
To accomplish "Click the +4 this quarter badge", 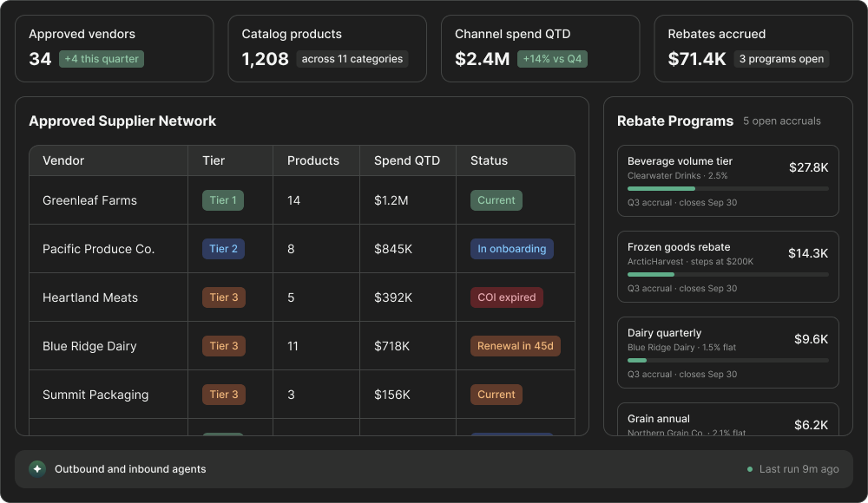I will pyautogui.click(x=102, y=59).
